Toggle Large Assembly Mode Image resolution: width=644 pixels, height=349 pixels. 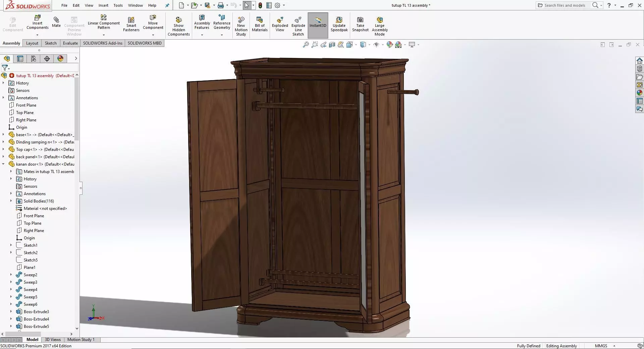point(380,26)
